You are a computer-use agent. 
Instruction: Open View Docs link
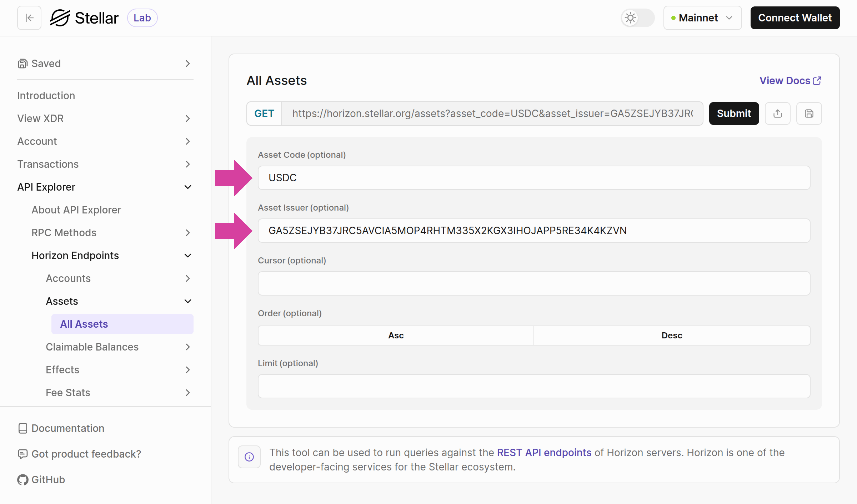pos(790,81)
